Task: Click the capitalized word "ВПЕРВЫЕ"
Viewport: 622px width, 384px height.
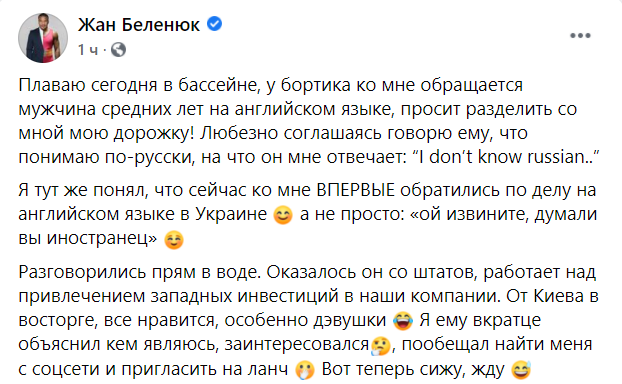Action: pos(355,190)
